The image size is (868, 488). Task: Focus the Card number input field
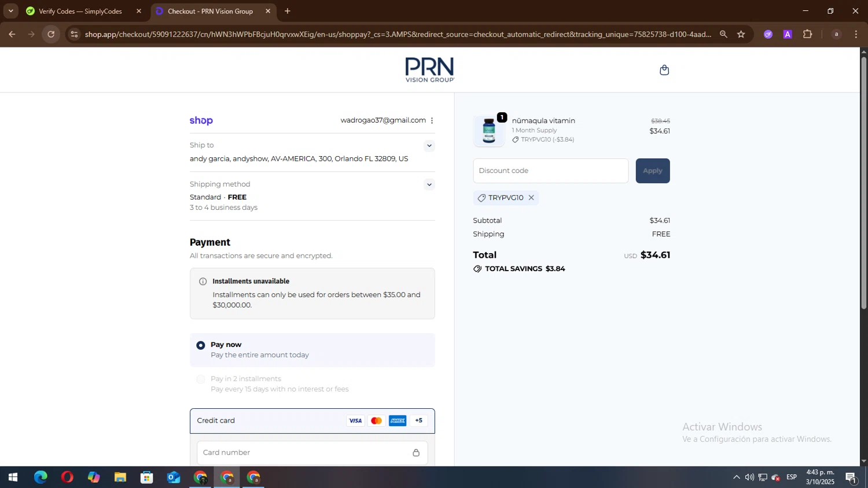tap(312, 453)
